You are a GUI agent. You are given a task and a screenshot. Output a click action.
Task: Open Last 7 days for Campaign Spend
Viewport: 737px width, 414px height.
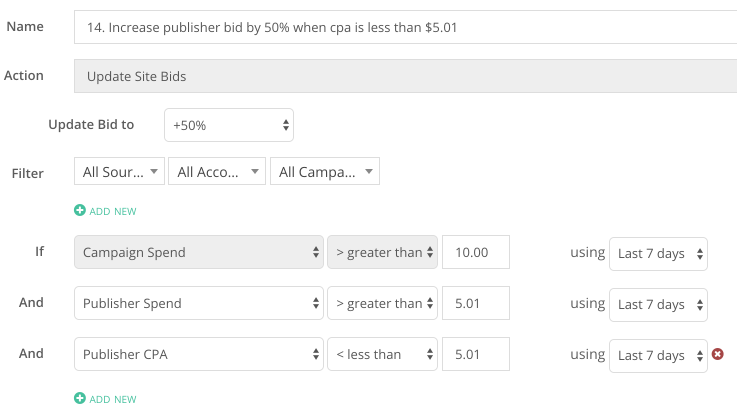pos(658,254)
